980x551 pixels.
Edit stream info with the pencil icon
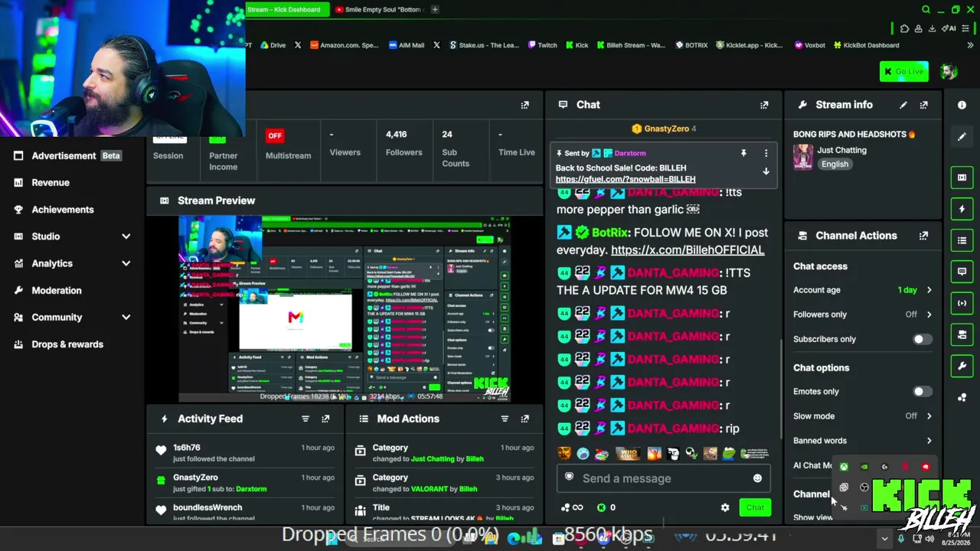(x=903, y=105)
